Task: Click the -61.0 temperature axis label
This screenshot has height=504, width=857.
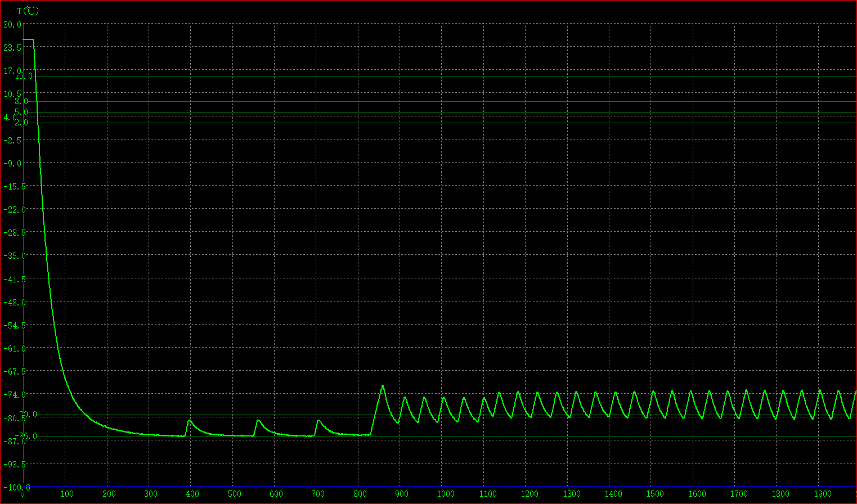Action: (x=12, y=349)
